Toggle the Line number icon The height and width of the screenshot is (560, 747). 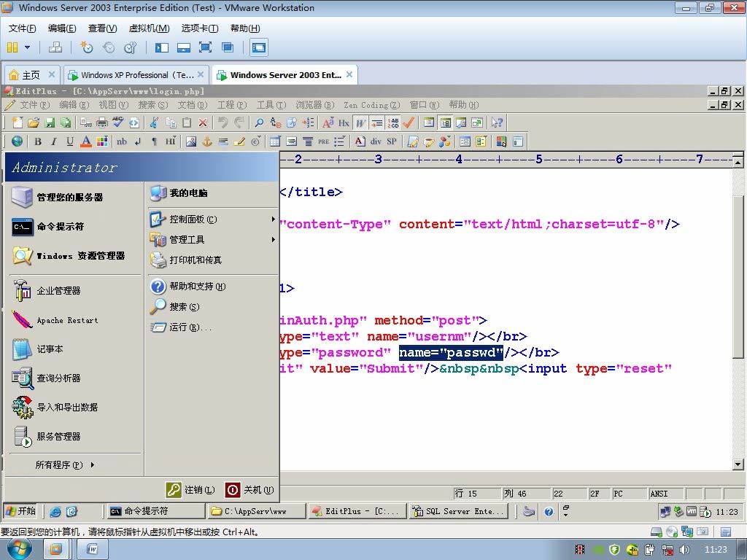pyautogui.click(x=393, y=122)
